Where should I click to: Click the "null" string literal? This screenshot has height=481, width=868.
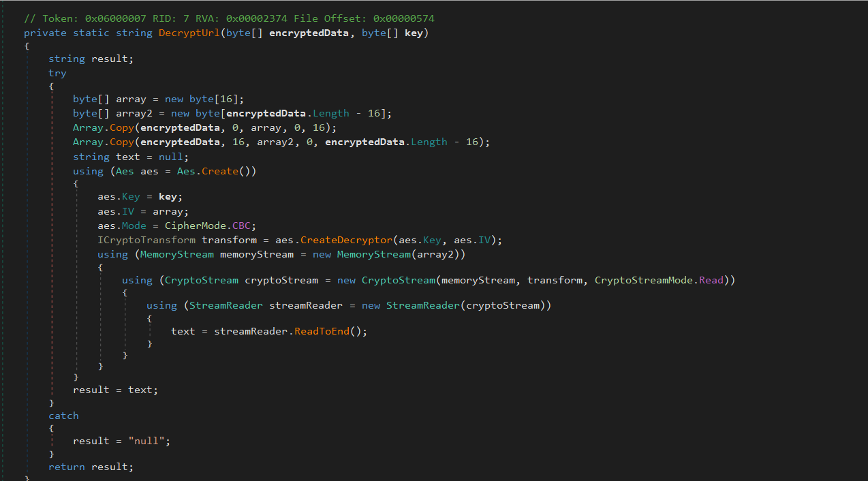coord(146,441)
